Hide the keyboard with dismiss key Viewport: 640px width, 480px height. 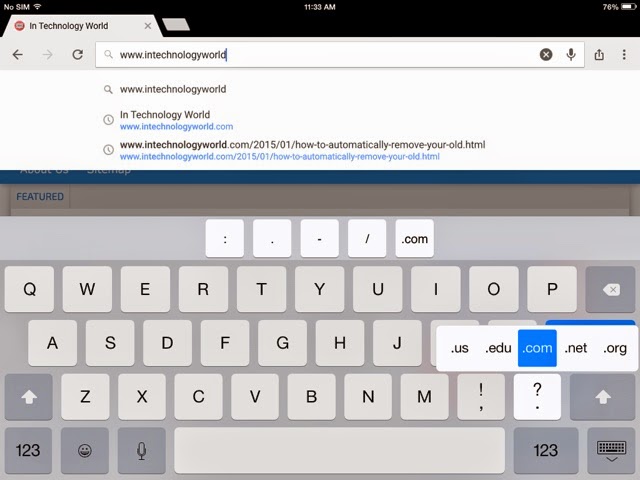point(611,451)
